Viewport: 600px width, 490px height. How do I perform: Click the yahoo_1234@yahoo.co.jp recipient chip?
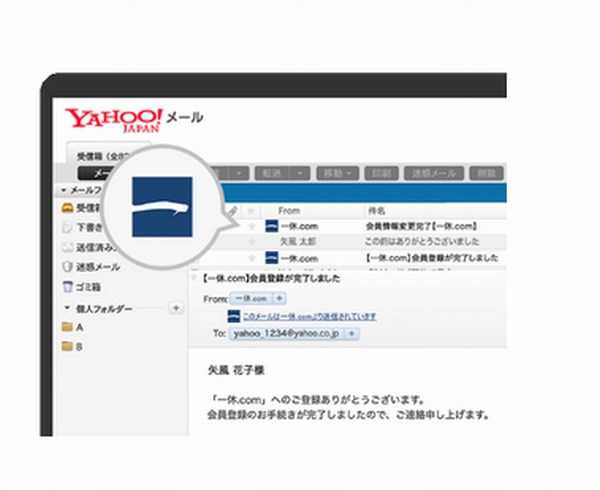click(x=286, y=334)
